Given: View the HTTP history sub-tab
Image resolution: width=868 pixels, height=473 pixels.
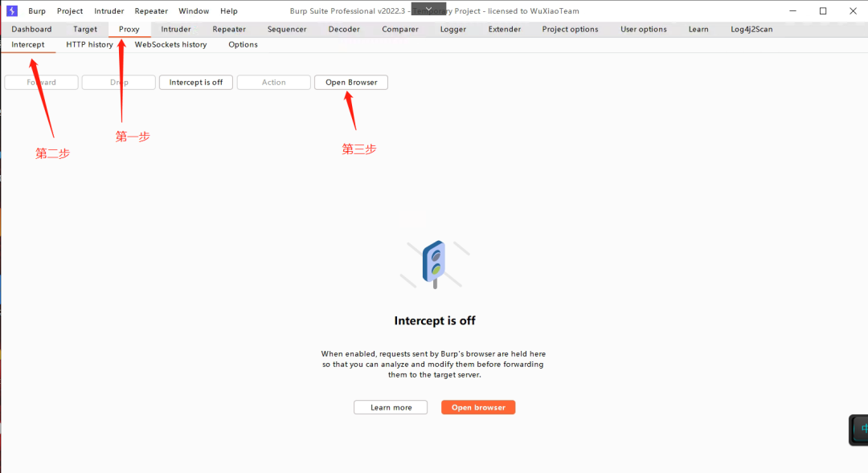Looking at the screenshot, I should tap(90, 45).
